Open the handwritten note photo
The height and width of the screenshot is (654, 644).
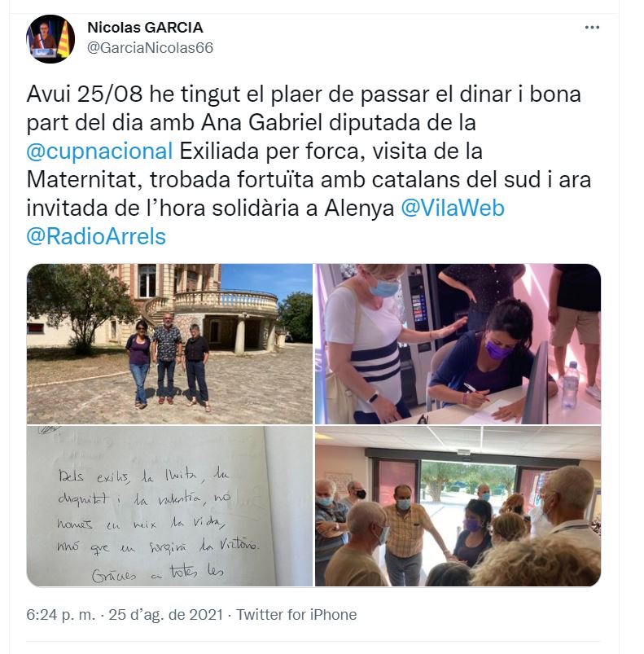(x=169, y=506)
